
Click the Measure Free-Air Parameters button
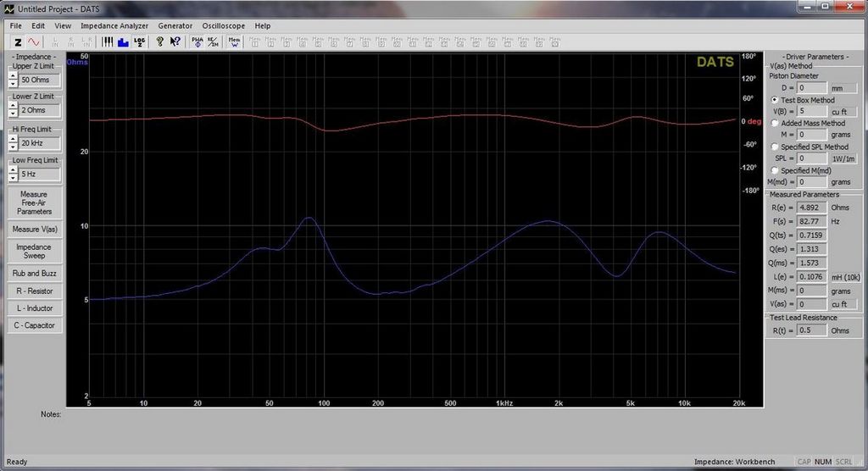34,203
